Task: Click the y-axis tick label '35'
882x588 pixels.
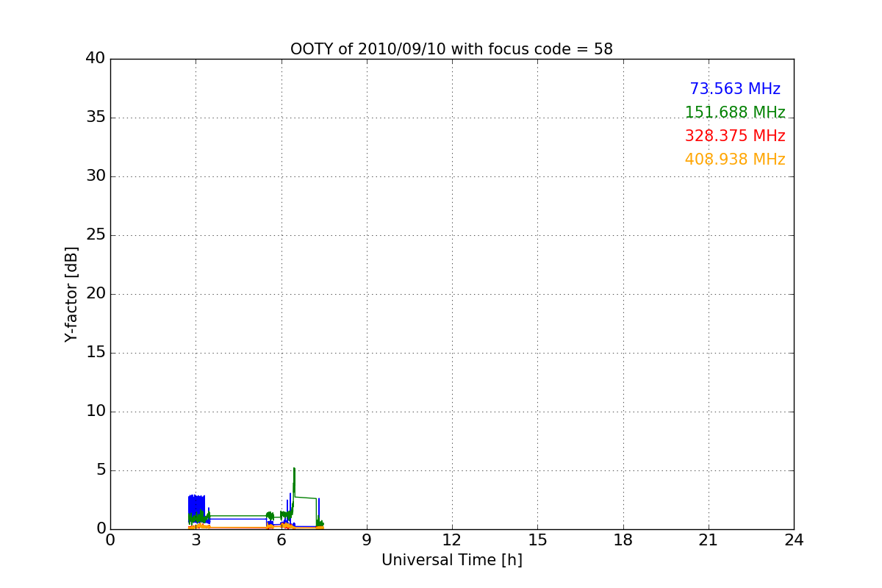Action: pyautogui.click(x=96, y=118)
